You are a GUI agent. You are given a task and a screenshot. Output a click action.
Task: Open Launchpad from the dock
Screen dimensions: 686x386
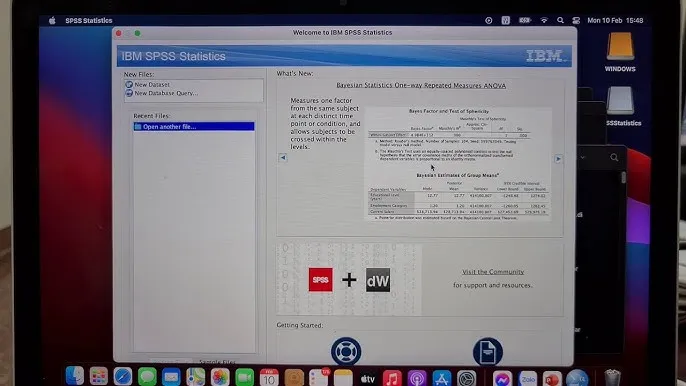pos(99,376)
